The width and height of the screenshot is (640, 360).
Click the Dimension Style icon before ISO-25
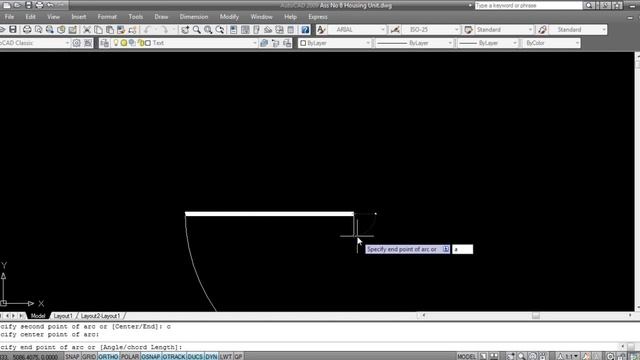[395, 29]
